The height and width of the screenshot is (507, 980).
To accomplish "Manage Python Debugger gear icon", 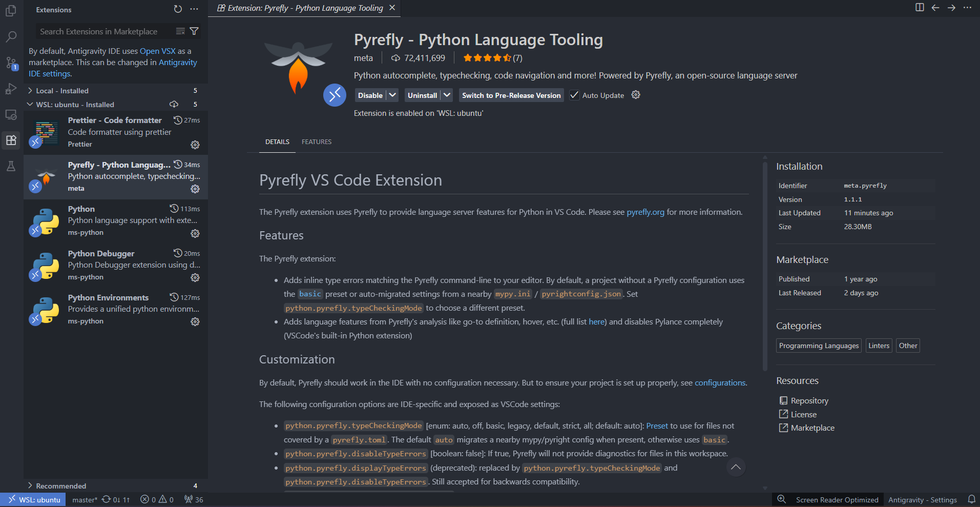I will (x=195, y=277).
